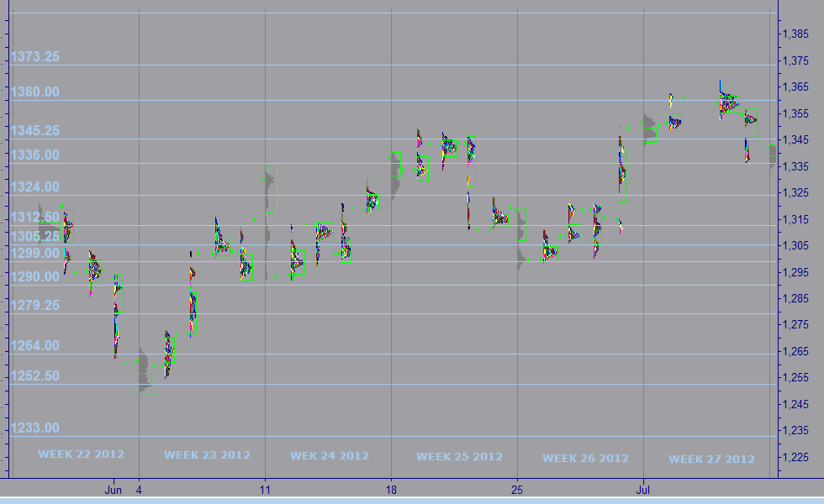Click the 1252.50 price level label
Viewport: 824px width, 504px height.
[x=35, y=375]
